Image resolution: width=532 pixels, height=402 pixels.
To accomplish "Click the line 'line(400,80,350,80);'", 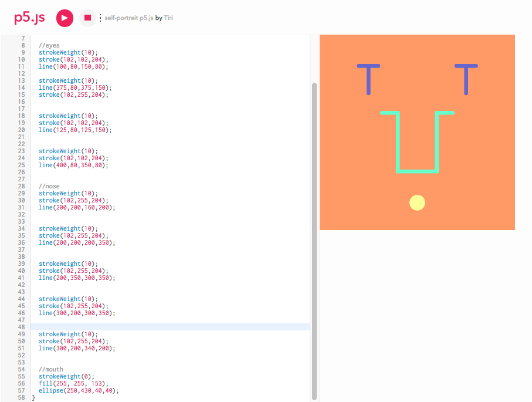I will [x=74, y=165].
